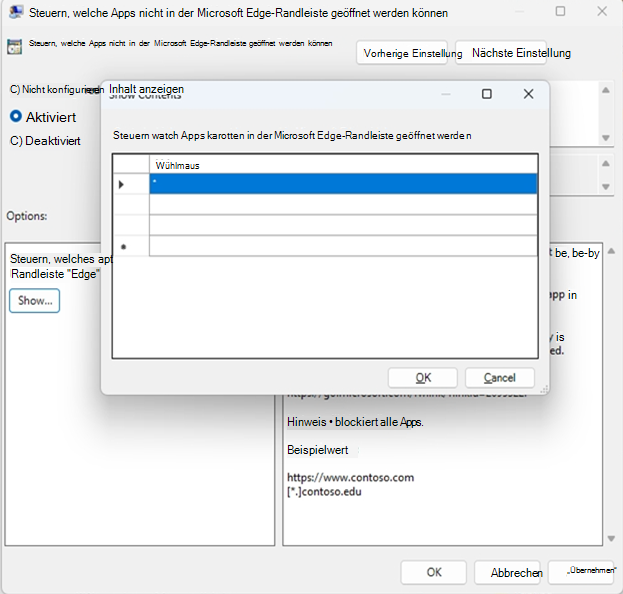Click the Beispielwert label
This screenshot has width=623, height=594.
click(x=317, y=450)
